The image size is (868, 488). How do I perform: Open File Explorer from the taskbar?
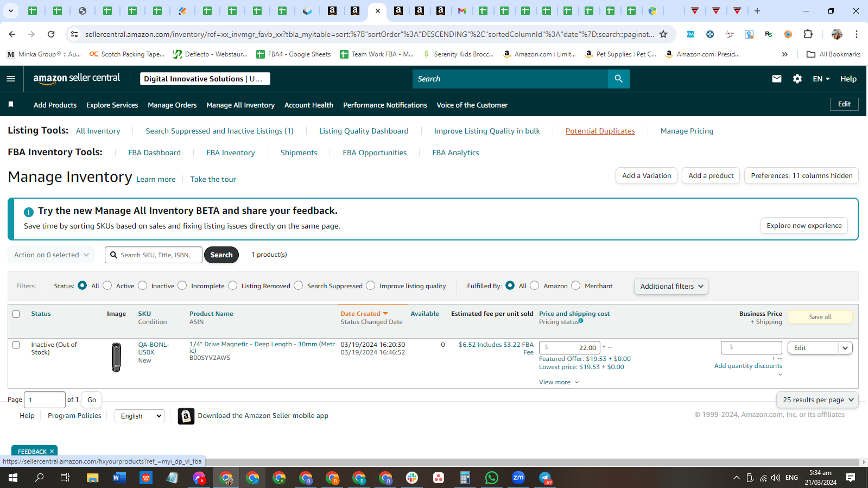pos(93,478)
